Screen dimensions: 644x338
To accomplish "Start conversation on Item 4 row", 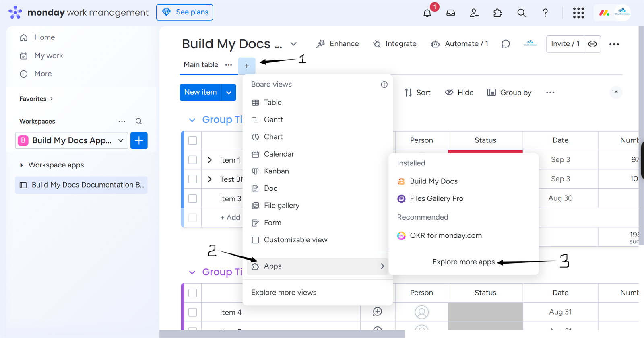I will click(x=378, y=312).
